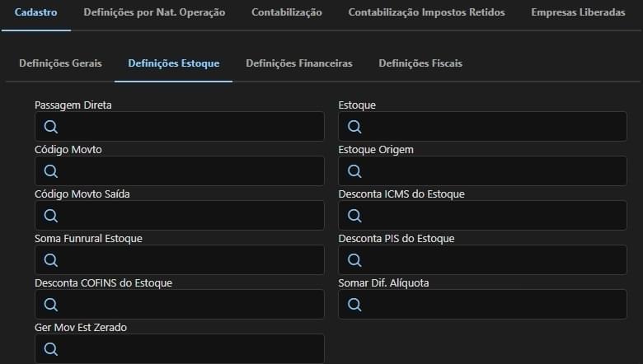Screen dimensions: 643x364
Task: Open lookup icon for Código Movto
Action: tap(50, 171)
